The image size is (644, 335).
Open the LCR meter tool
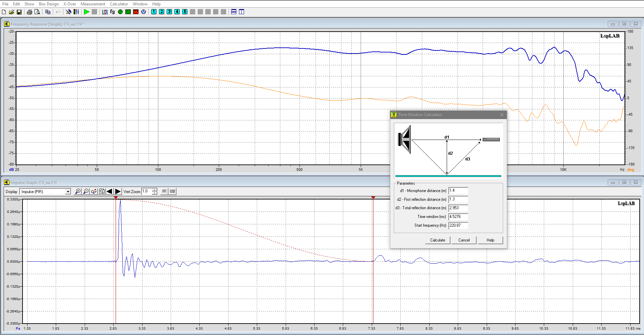(105, 12)
